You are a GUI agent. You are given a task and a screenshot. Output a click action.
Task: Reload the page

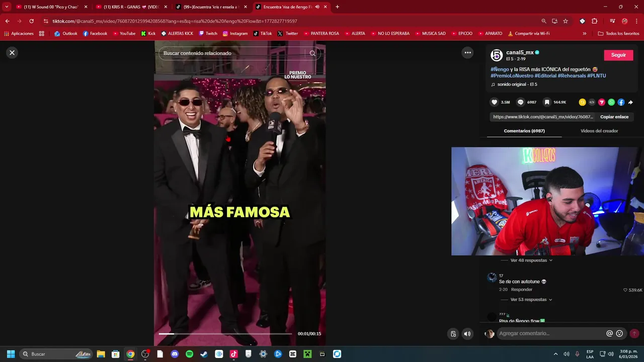pyautogui.click(x=31, y=21)
